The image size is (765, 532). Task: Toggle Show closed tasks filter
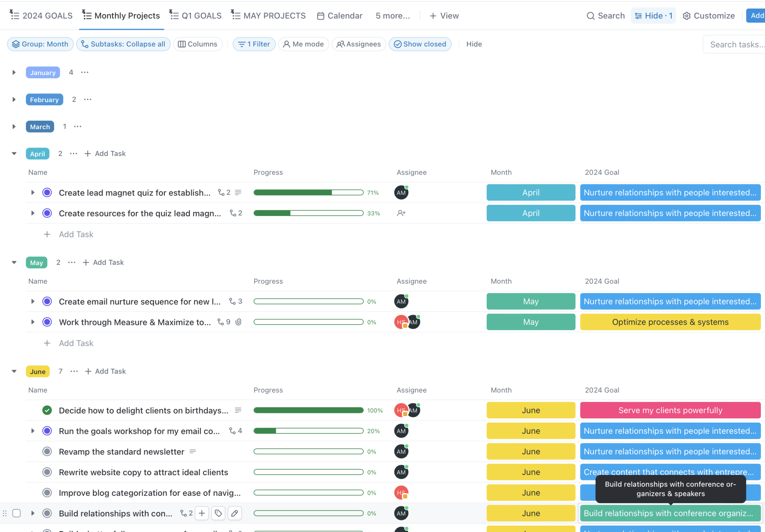coord(420,44)
